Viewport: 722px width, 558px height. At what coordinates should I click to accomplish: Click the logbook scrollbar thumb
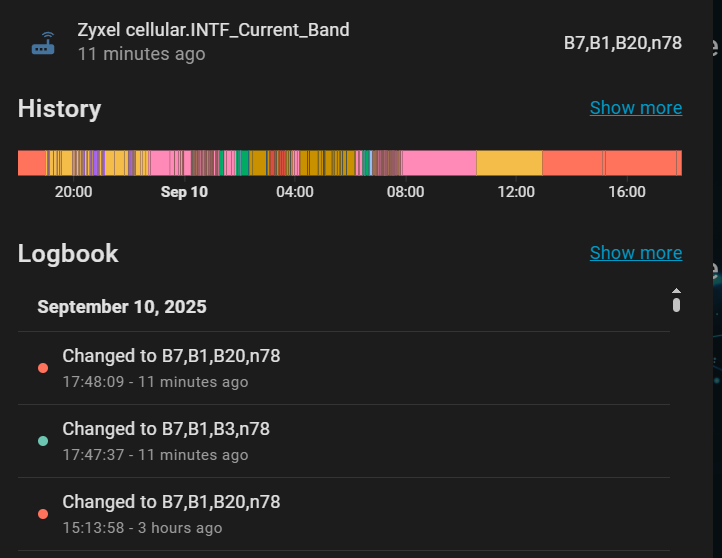tap(676, 303)
